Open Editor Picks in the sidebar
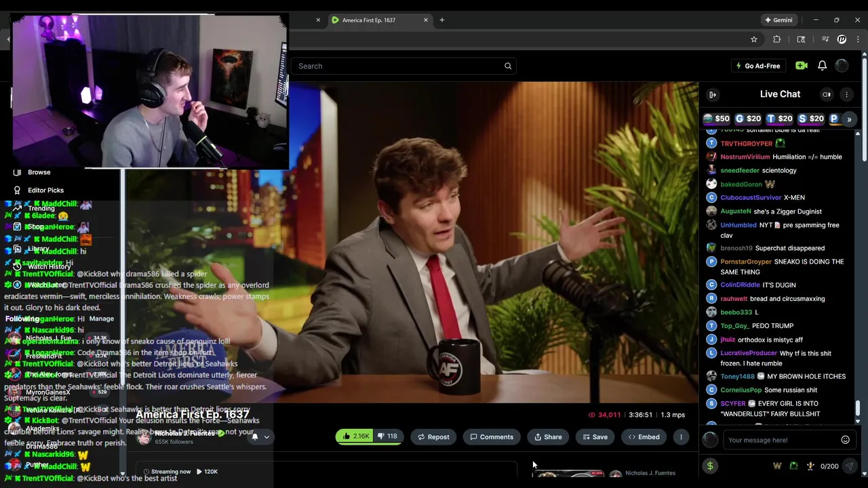 [45, 190]
